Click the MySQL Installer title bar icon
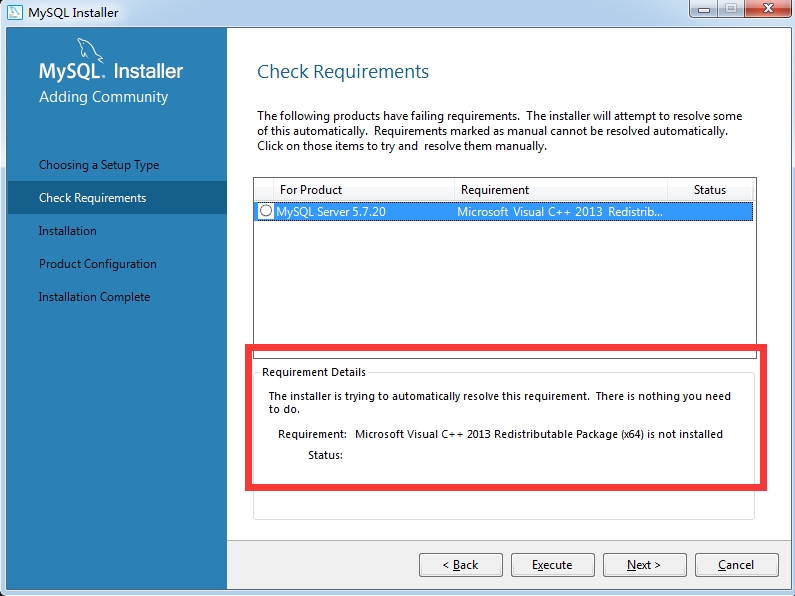795x596 pixels. (15, 12)
